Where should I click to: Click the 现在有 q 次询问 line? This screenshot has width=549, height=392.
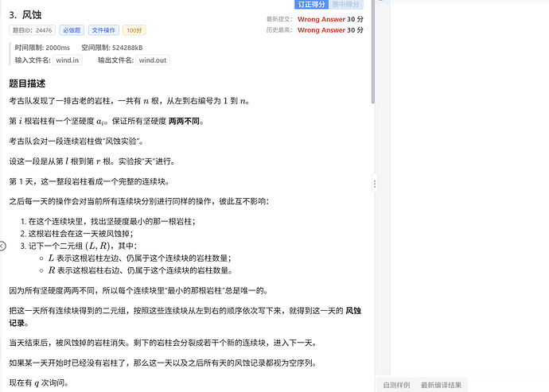(39, 383)
